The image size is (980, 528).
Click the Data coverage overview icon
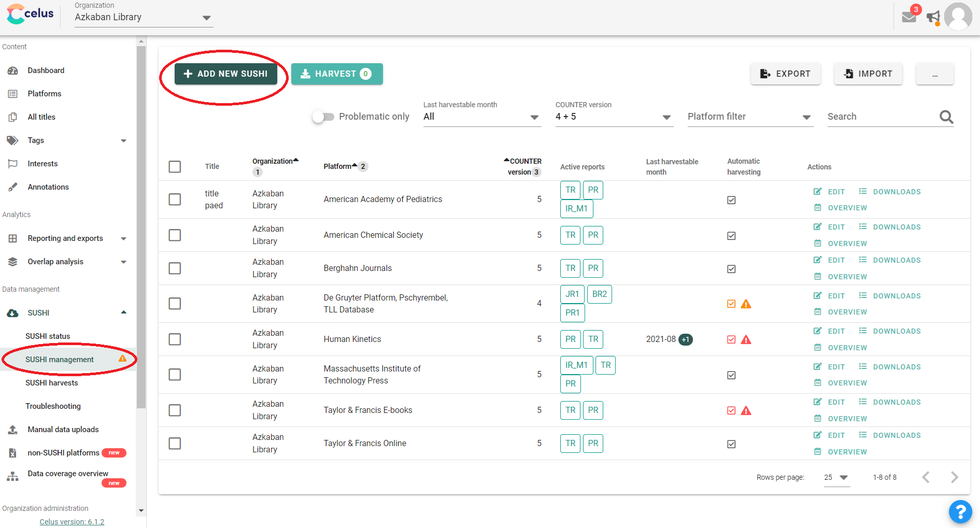point(13,477)
